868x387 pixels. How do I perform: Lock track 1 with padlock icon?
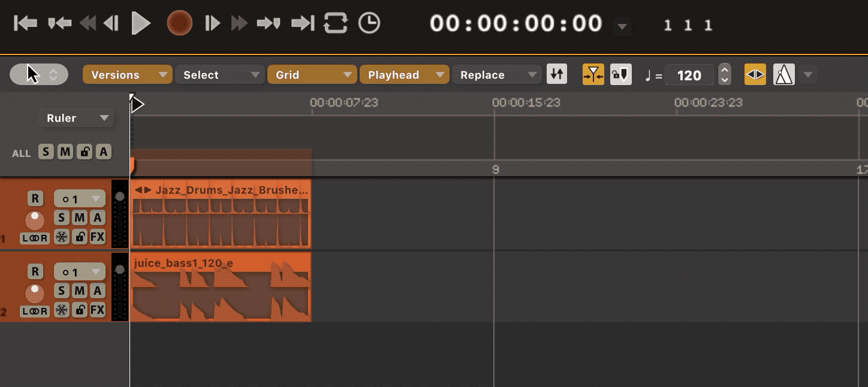pyautogui.click(x=79, y=237)
